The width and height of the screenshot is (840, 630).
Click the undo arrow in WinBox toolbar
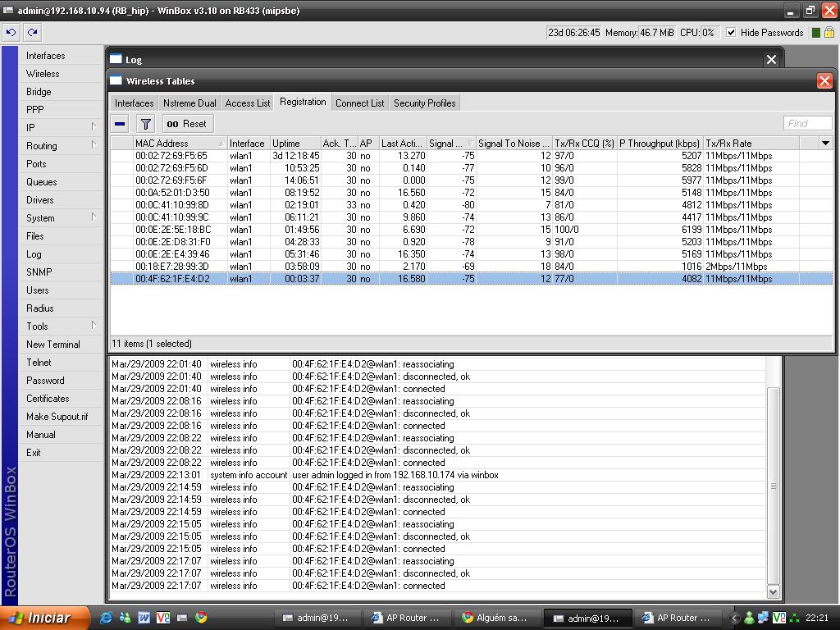coord(11,33)
